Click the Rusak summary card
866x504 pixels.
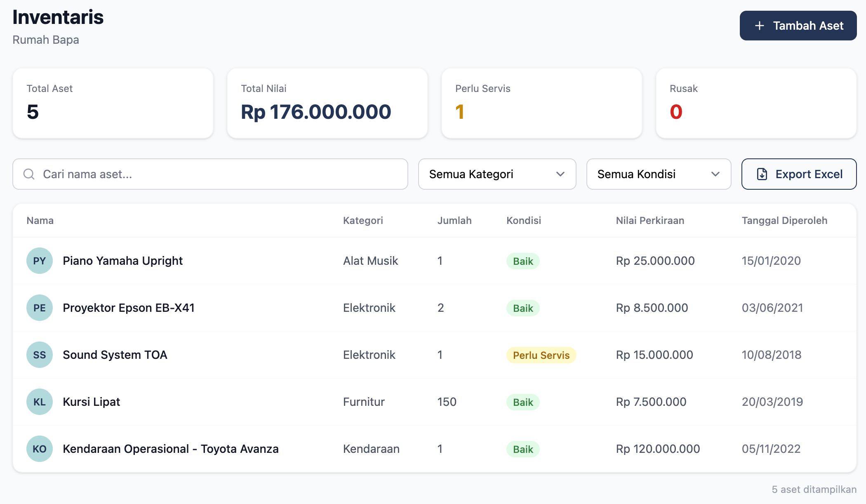(756, 104)
